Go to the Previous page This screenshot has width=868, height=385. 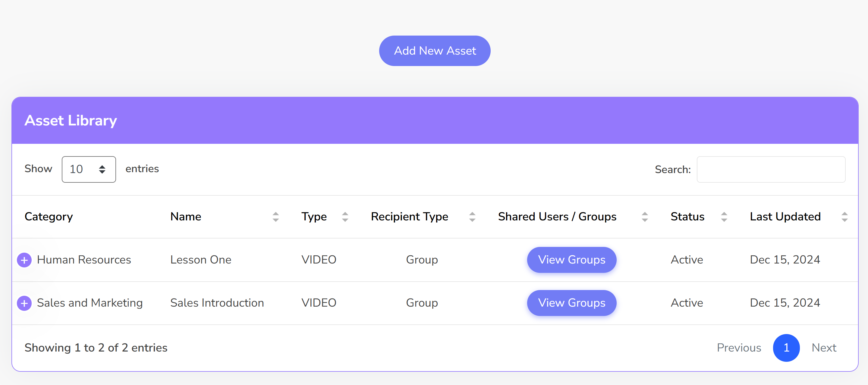pos(739,348)
